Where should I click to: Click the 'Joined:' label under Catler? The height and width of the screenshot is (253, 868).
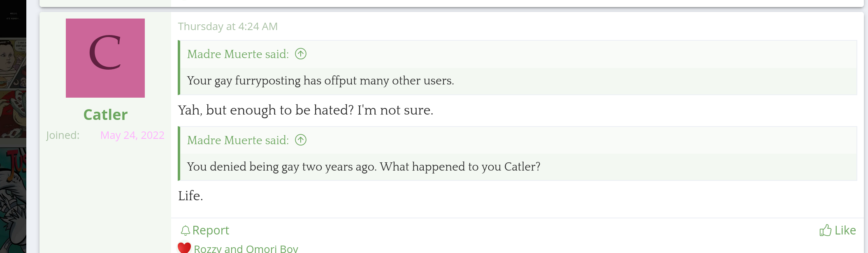[63, 135]
